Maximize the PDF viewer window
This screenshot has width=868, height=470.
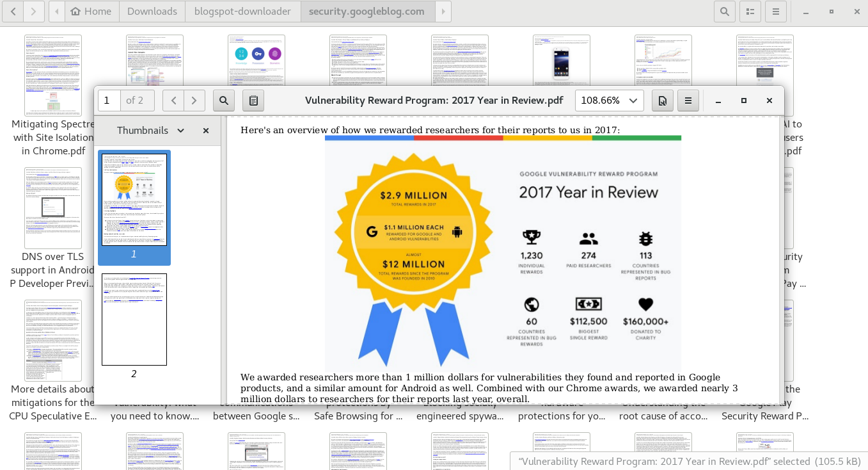pos(744,101)
